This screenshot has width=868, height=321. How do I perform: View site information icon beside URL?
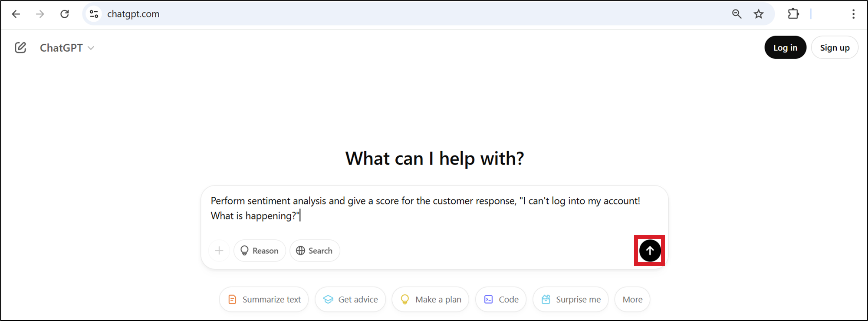[94, 14]
